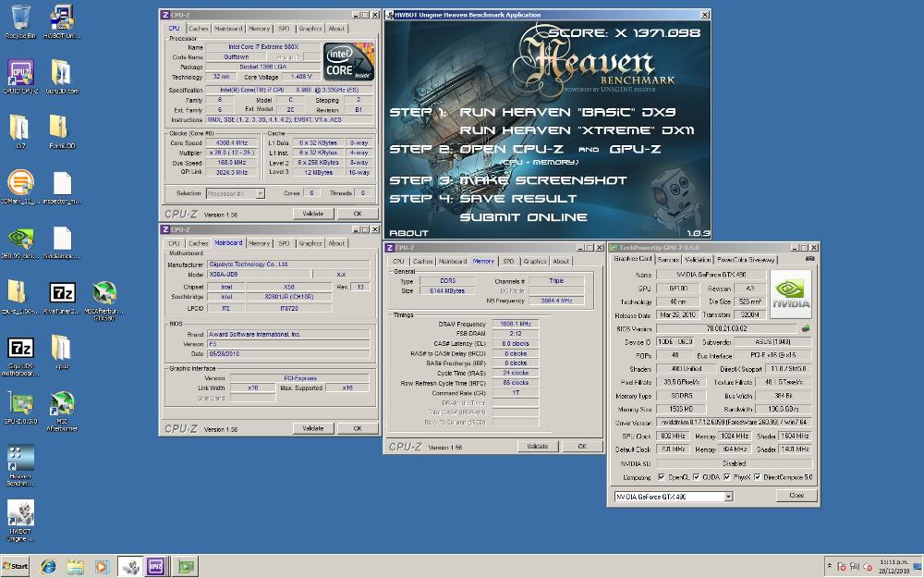Viewport: 924px width, 578px height.
Task: Switch to Caches tab in top CPU-Z window
Action: 198,29
